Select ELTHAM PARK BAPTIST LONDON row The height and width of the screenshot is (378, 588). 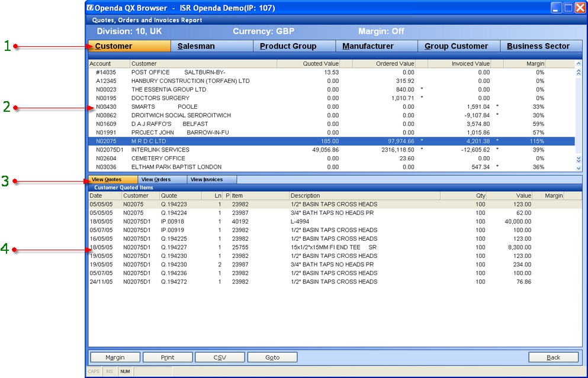332,167
